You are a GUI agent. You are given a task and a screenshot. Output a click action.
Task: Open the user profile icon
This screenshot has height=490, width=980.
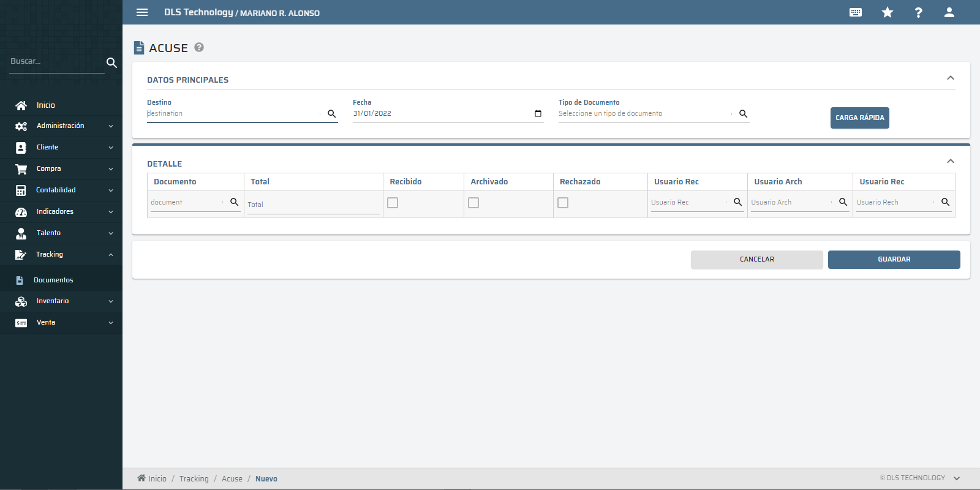point(949,12)
